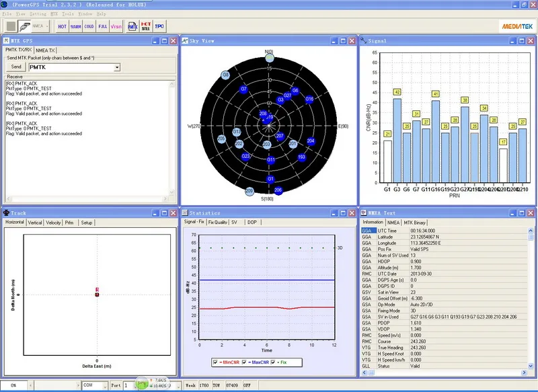Click satellite G8 in Sky View
This screenshot has height=392, width=538.
point(225,75)
